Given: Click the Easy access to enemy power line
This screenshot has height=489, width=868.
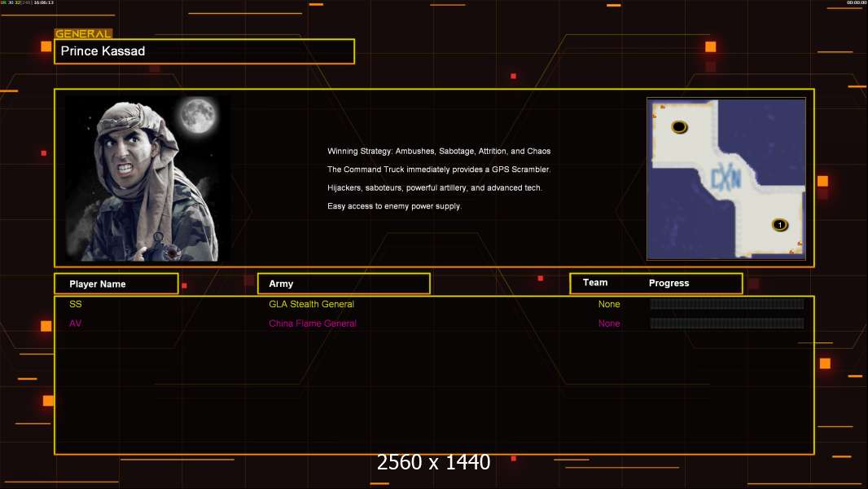Looking at the screenshot, I should pos(394,206).
